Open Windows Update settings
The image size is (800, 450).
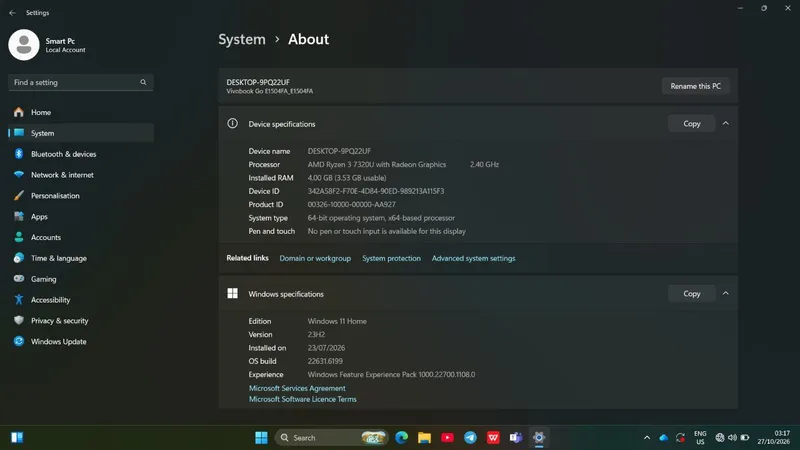(81, 342)
